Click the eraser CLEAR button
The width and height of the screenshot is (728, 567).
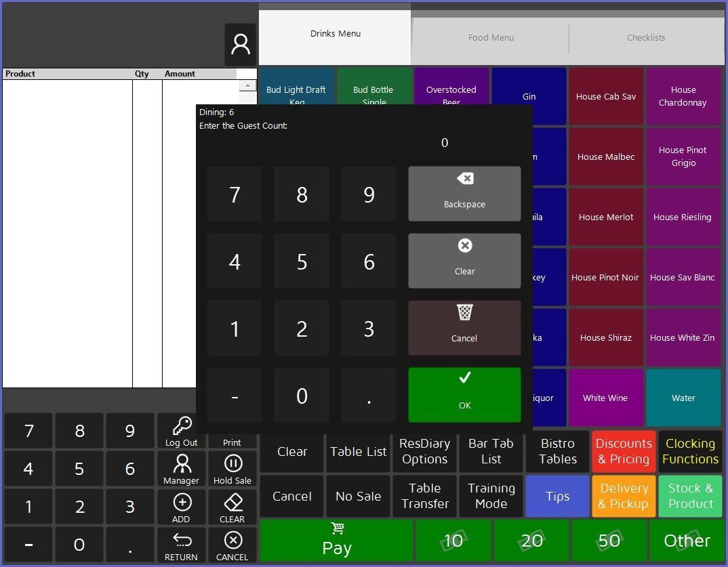click(232, 507)
